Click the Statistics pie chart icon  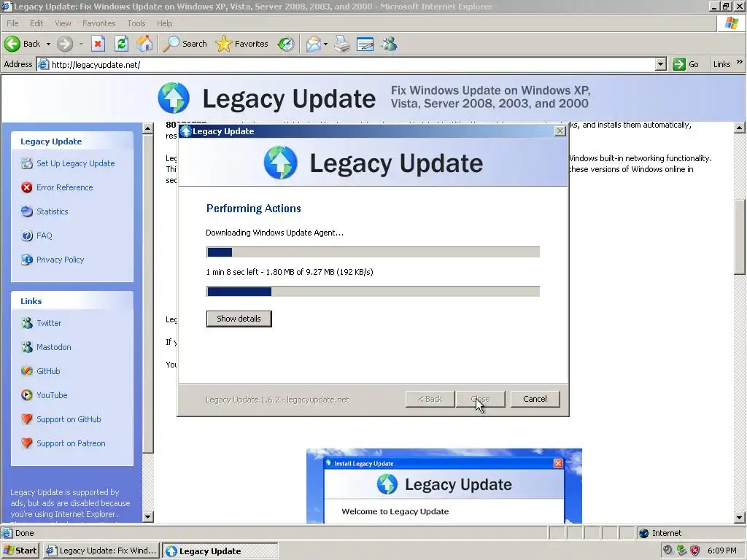click(27, 211)
